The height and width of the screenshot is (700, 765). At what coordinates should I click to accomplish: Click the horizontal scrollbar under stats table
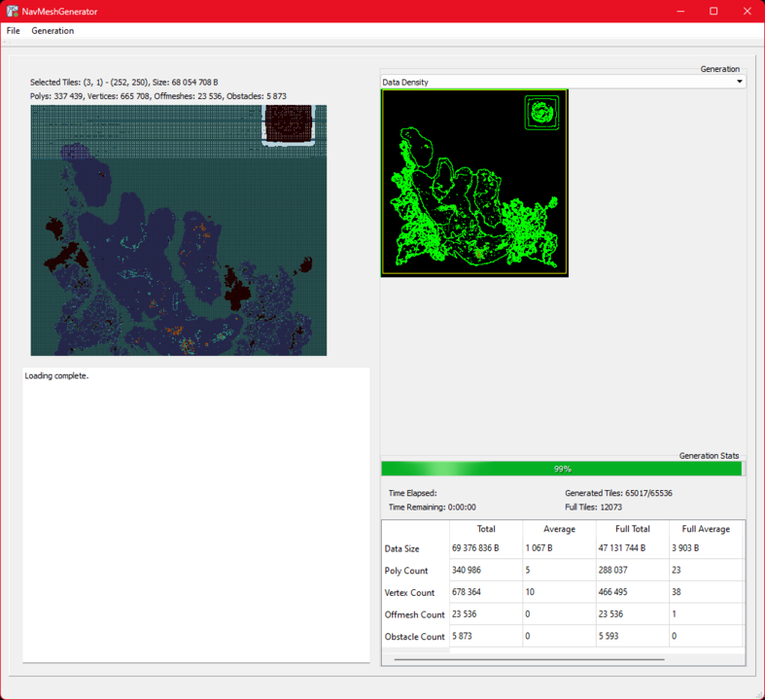(529, 659)
